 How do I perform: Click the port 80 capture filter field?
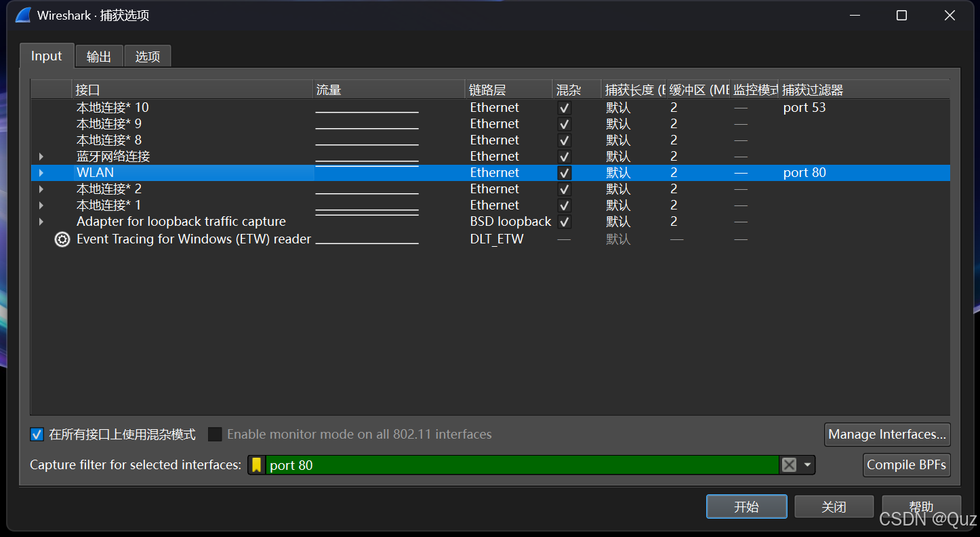point(522,465)
